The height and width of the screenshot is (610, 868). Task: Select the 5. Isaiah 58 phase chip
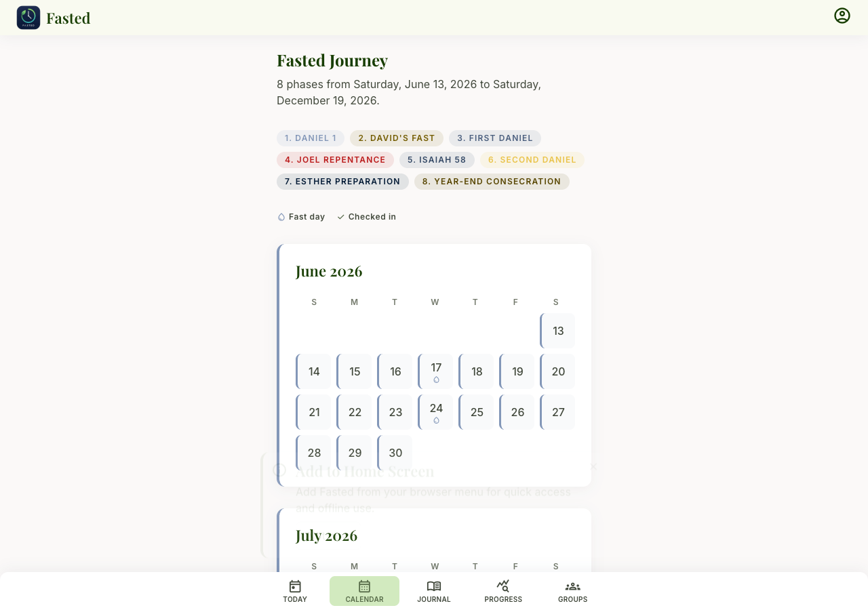[437, 160]
